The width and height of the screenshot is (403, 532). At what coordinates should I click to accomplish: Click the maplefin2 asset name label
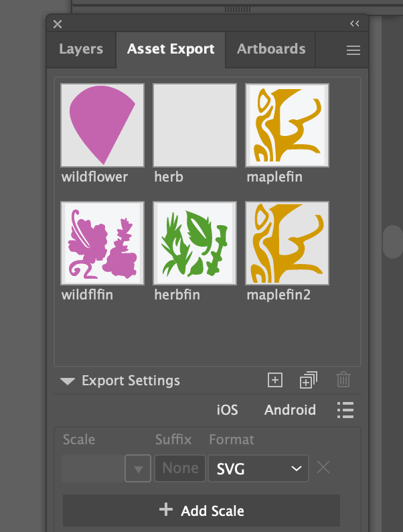(278, 295)
